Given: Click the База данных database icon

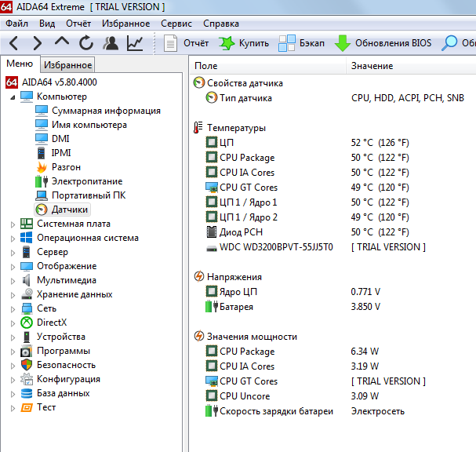Looking at the screenshot, I should pos(27,393).
